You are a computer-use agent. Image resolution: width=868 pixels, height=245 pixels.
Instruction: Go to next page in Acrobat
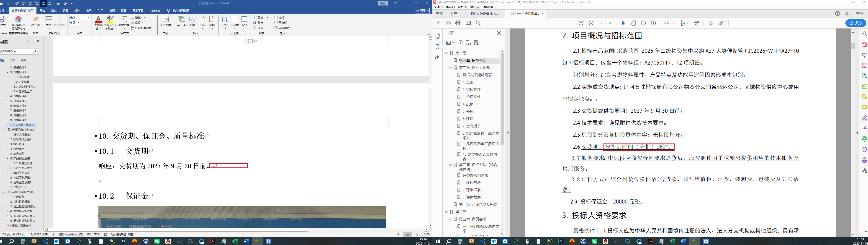(x=591, y=23)
